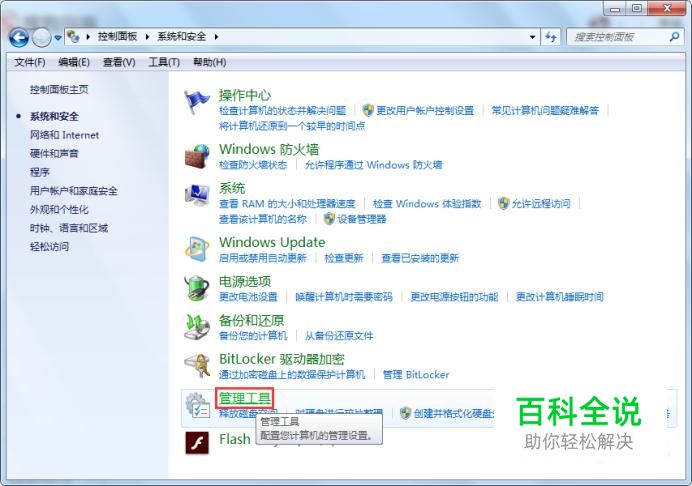692x486 pixels.
Task: Open 轻松访问 category
Action: point(49,246)
